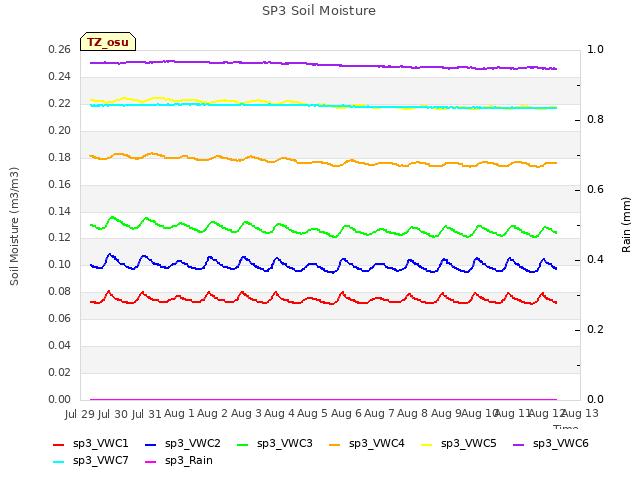Screen dimensions: 640x480
Task: Click the Rain (mm) axis label
Action: click(626, 225)
